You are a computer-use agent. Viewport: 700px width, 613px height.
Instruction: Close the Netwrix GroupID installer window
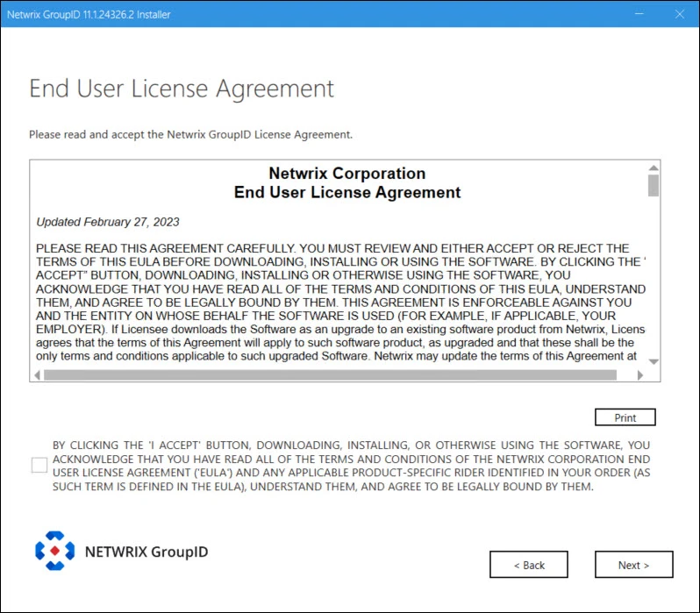[680, 14]
